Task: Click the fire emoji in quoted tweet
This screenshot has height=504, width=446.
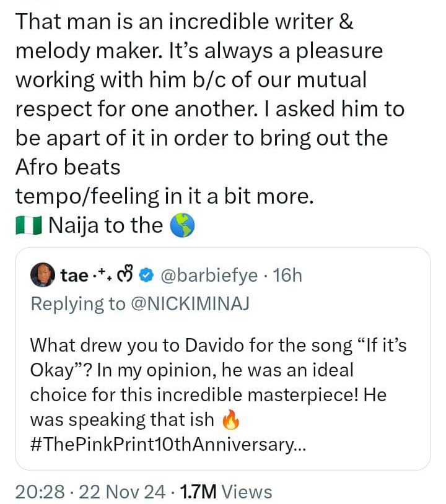Action: click(229, 421)
